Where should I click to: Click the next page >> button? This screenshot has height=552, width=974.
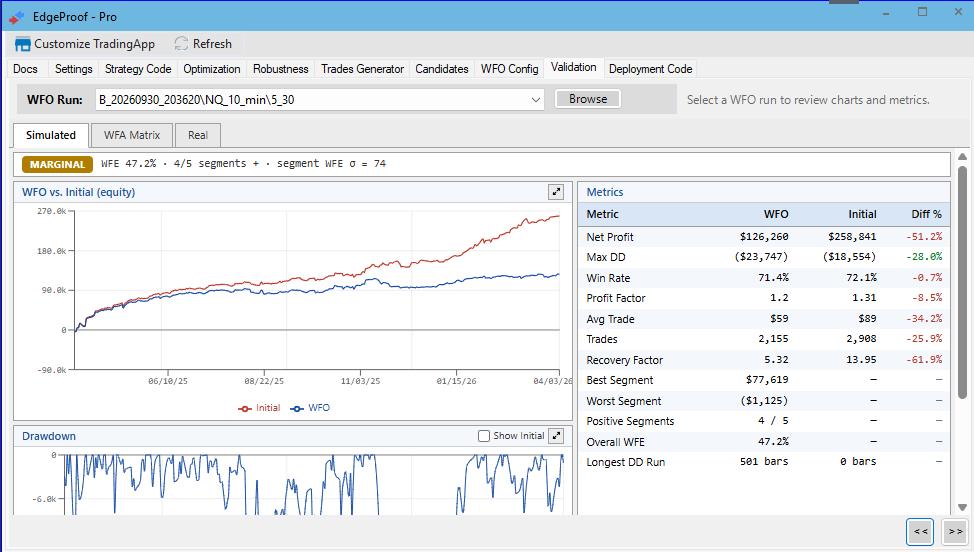click(955, 532)
